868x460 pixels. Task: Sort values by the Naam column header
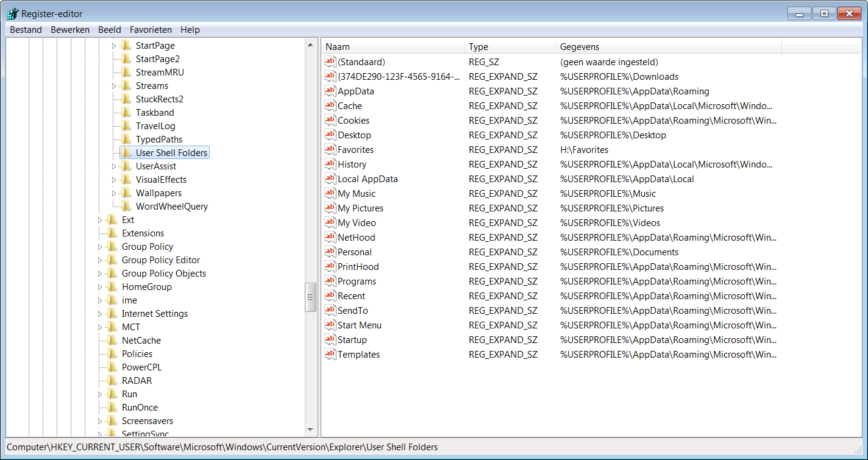393,47
